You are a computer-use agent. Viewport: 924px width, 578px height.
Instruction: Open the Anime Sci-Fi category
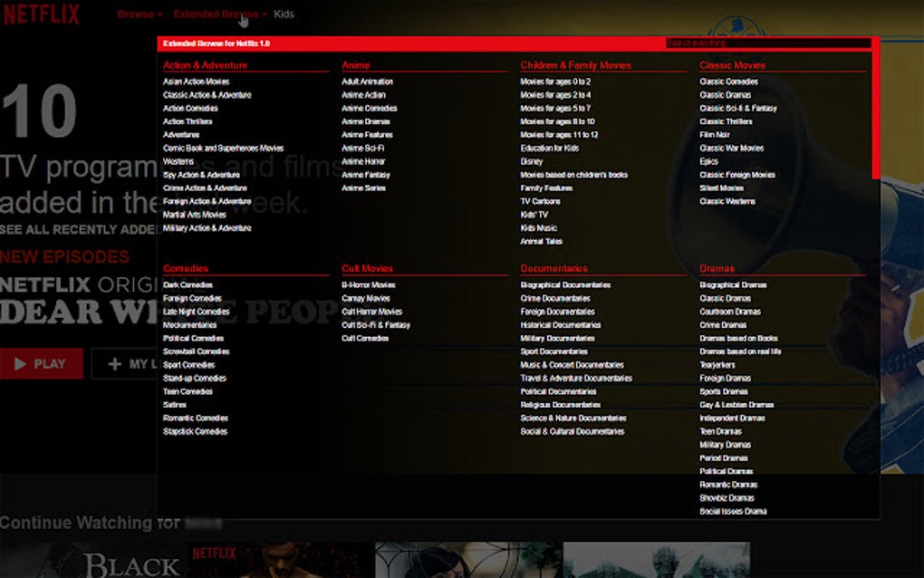(361, 148)
